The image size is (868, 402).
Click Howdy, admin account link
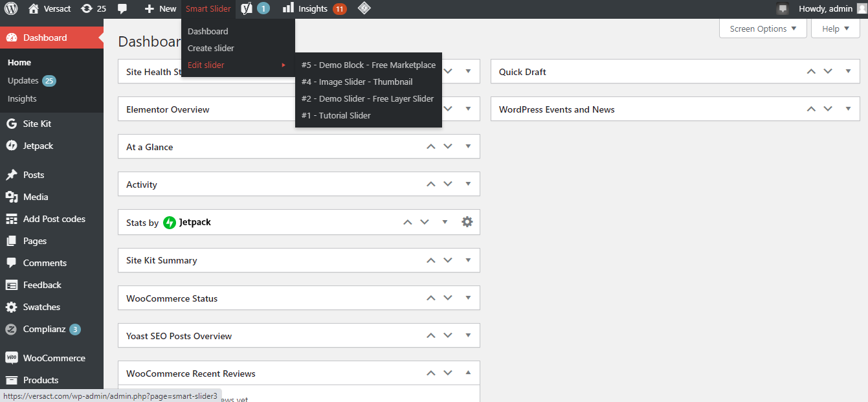(x=825, y=8)
